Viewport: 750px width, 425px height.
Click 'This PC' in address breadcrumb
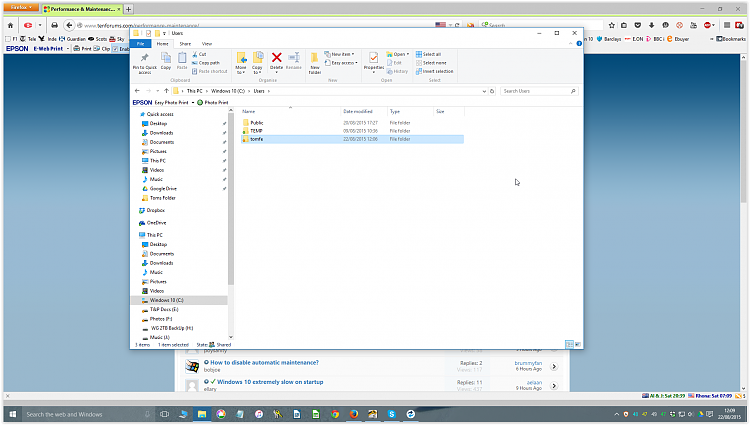194,91
